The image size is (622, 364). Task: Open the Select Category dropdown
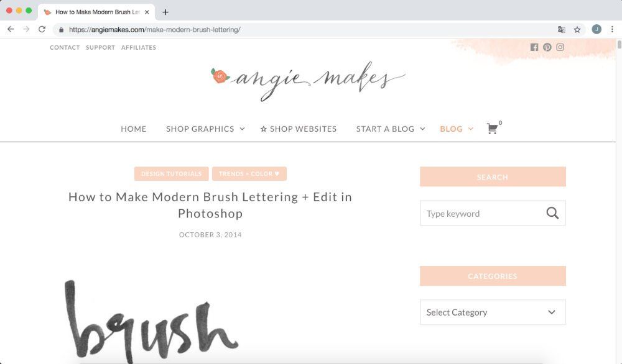coord(493,312)
